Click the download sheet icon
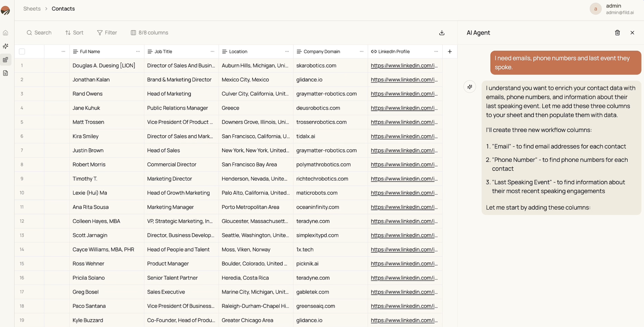This screenshot has width=644, height=327. [442, 33]
